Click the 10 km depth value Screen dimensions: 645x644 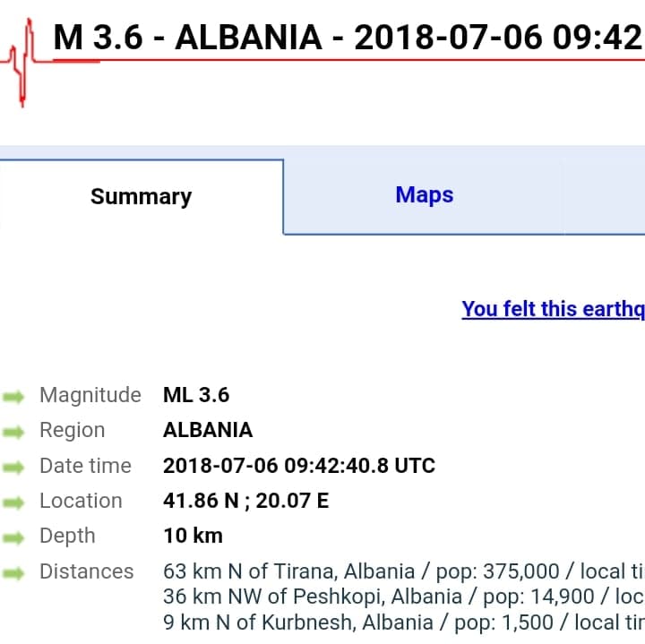[x=193, y=536]
